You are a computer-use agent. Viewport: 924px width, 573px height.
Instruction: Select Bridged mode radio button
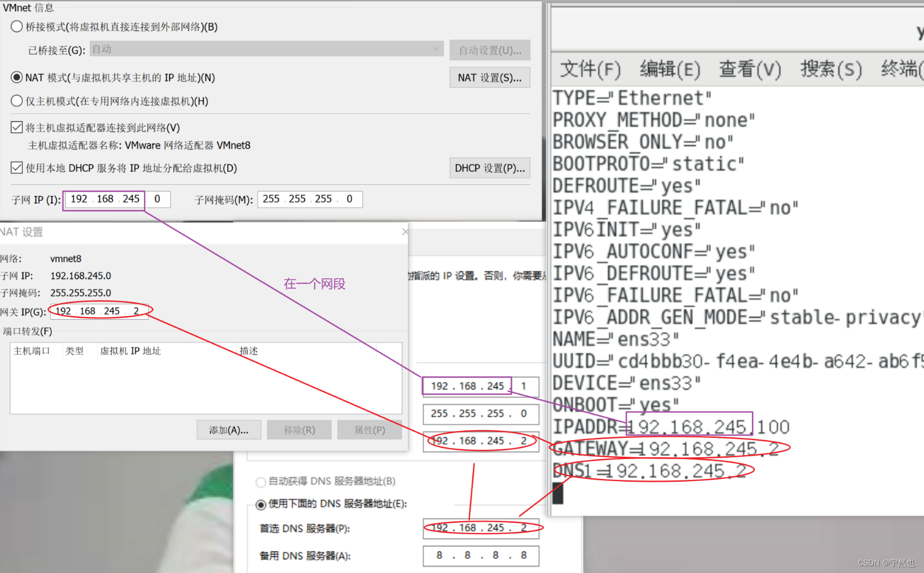tap(17, 27)
